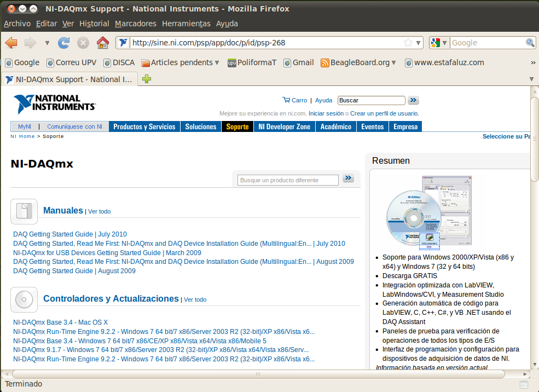Open the Empresa nav tab
539x392 pixels.
tap(405, 126)
